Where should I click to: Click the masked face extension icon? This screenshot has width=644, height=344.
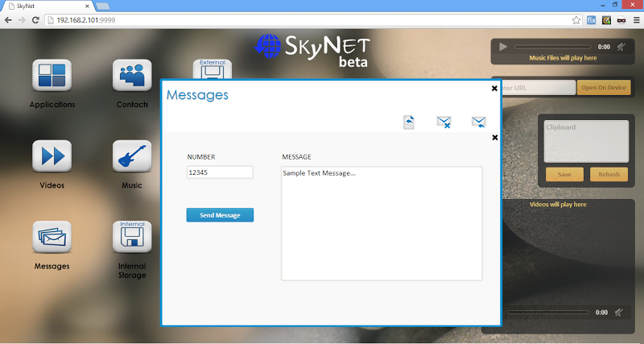pos(621,19)
